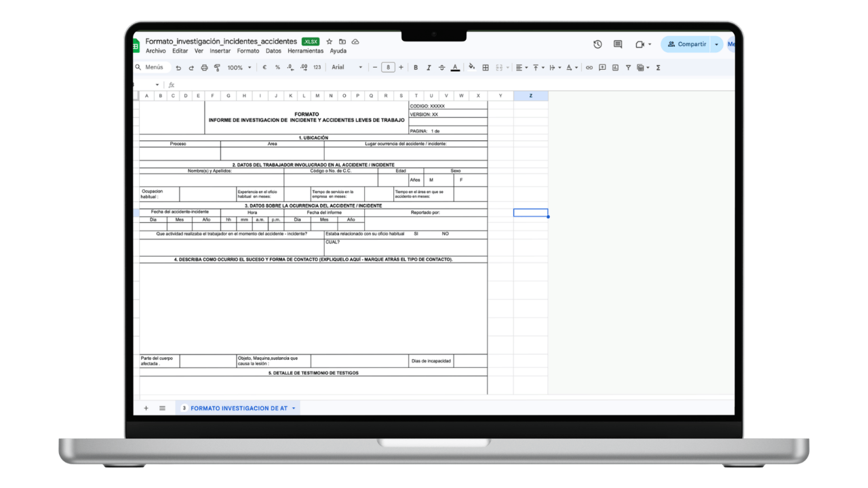This screenshot has width=868, height=488.
Task: Create a filter
Action: coord(629,67)
